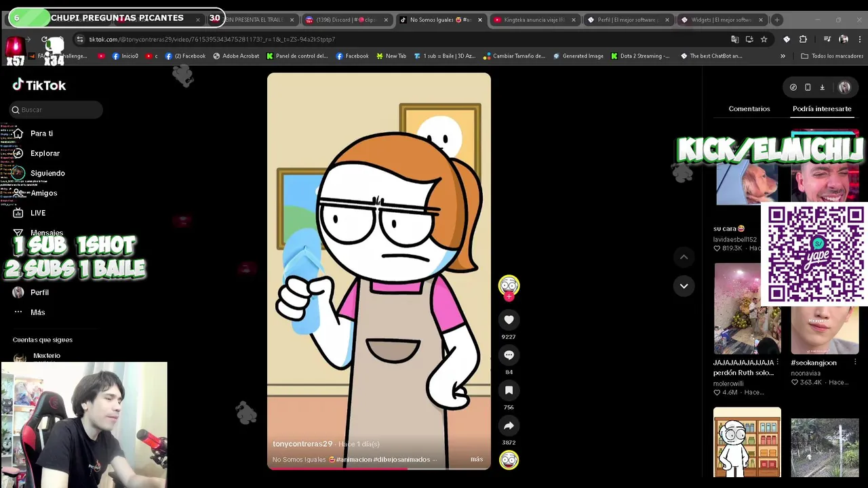
Task: Open Mexterio followed account
Action: click(x=47, y=356)
